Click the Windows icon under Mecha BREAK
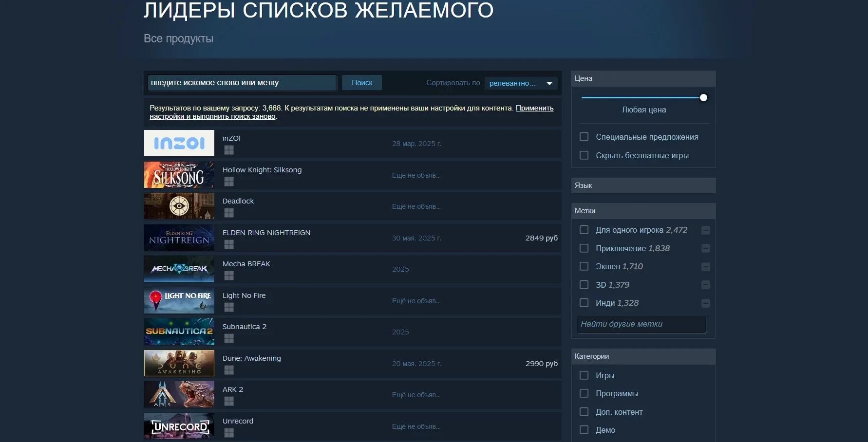This screenshot has width=868, height=442. tap(229, 276)
